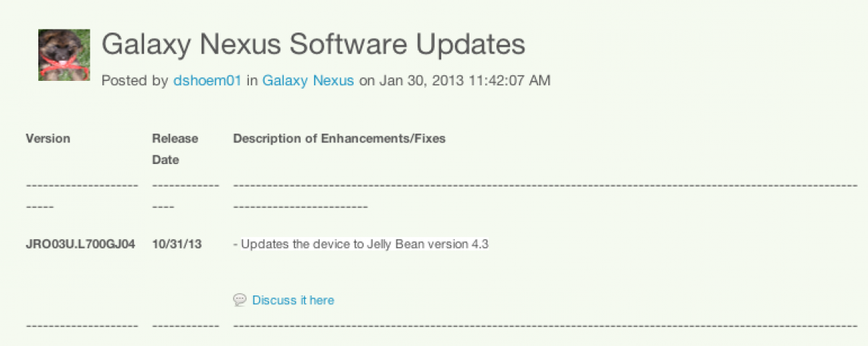Click the 'Description of Enhancements/Fixes' header
Screen dimensions: 868x346
[339, 139]
